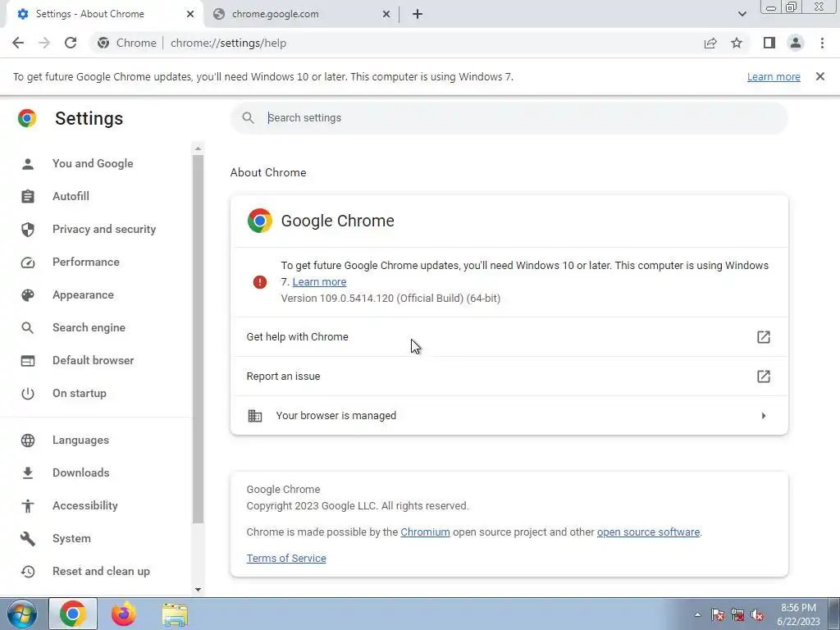The height and width of the screenshot is (630, 840).
Task: Click the magnifier icon in settings search
Action: click(x=248, y=118)
